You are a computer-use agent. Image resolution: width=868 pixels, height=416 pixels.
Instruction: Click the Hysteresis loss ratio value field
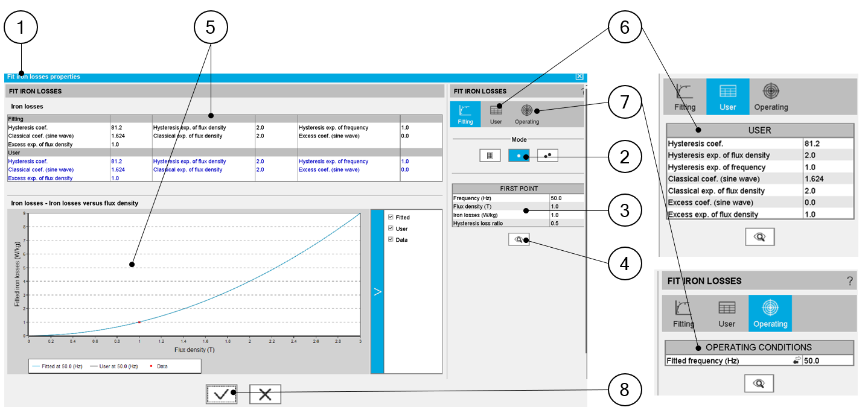tap(566, 223)
